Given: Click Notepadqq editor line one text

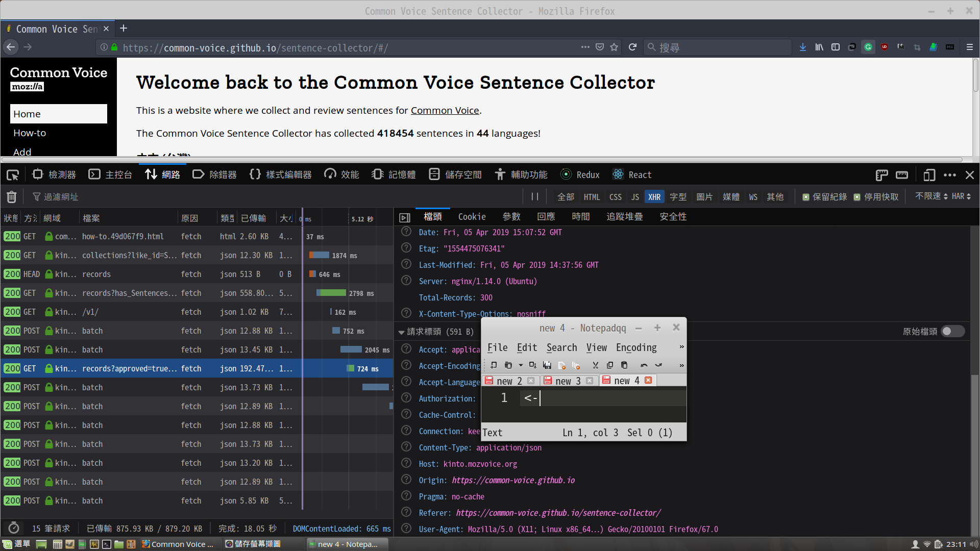Looking at the screenshot, I should (x=531, y=398).
